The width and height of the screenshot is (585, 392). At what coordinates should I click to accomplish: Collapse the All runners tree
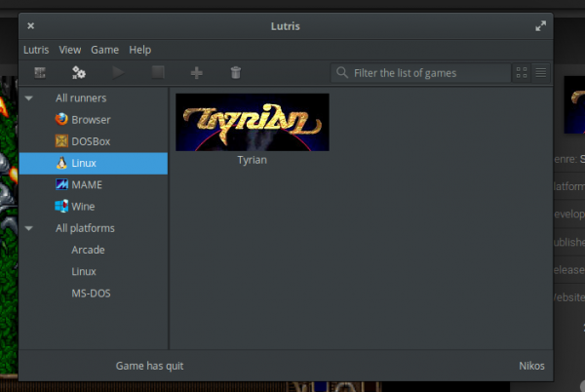(x=28, y=98)
